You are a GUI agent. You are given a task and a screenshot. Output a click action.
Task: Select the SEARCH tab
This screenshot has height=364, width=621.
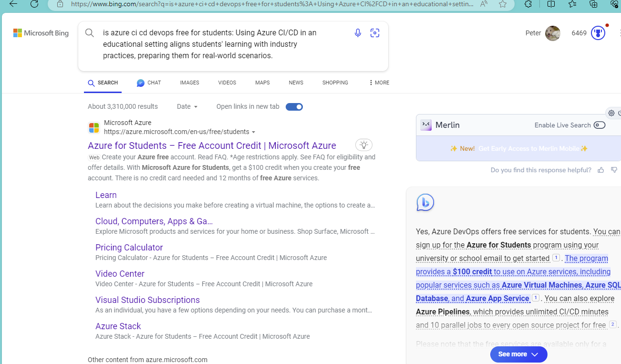pos(103,83)
